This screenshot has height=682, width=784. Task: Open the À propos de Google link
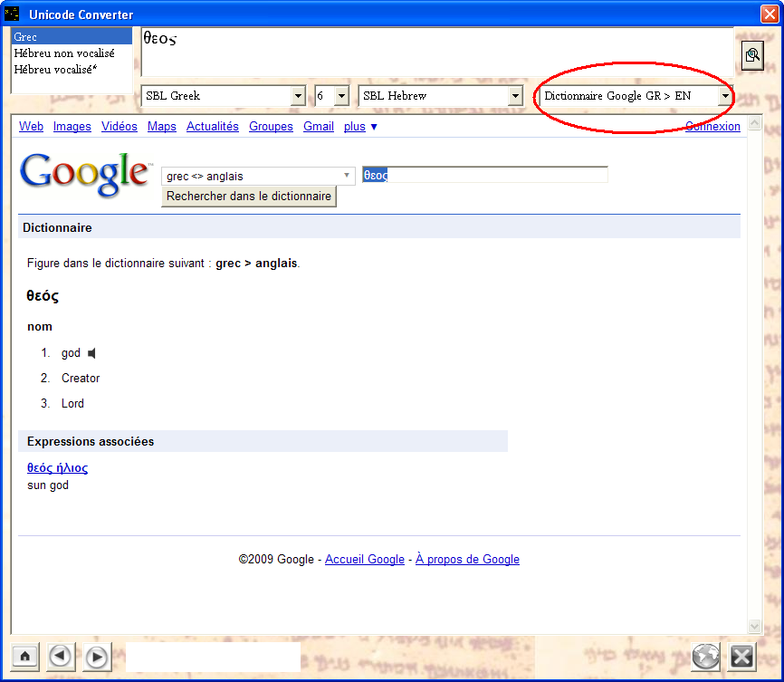click(467, 560)
